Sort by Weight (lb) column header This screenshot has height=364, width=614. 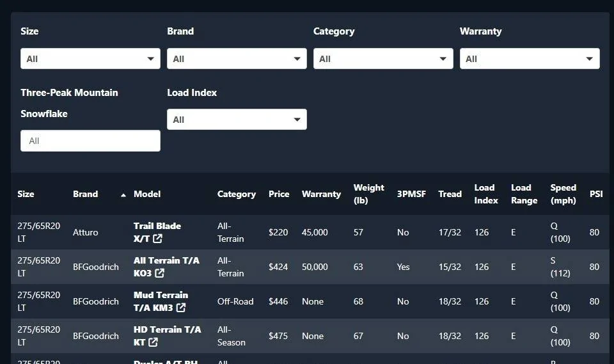coord(369,194)
